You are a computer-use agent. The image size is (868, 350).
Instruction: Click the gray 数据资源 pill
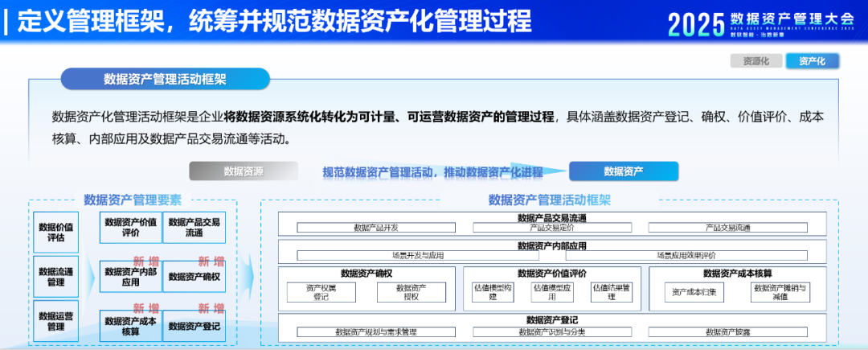(244, 171)
